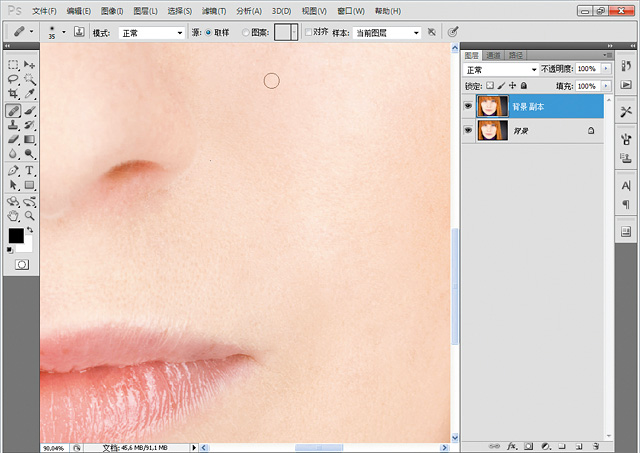Open the 样本 当前图层 dropdown
The width and height of the screenshot is (640, 453).
pos(387,33)
